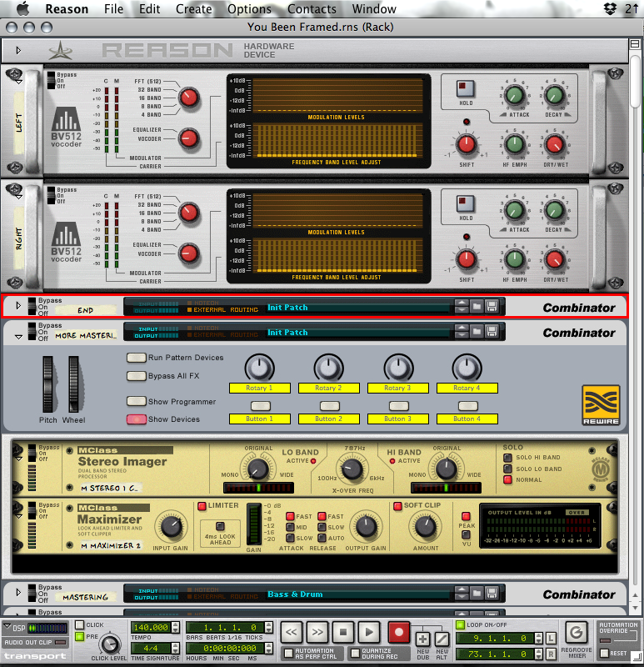
Task: Toggle Hold button on RIGHT vocoder
Action: coord(466,204)
